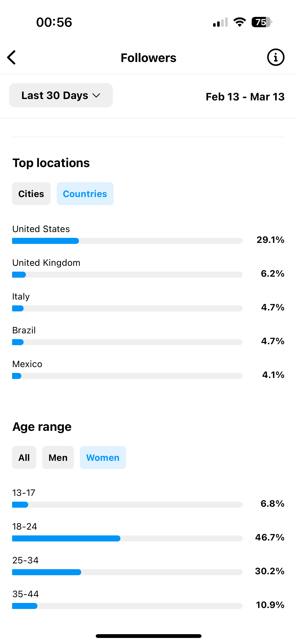Switch age range to All
Viewport: 297px width, 644px height.
pos(24,457)
